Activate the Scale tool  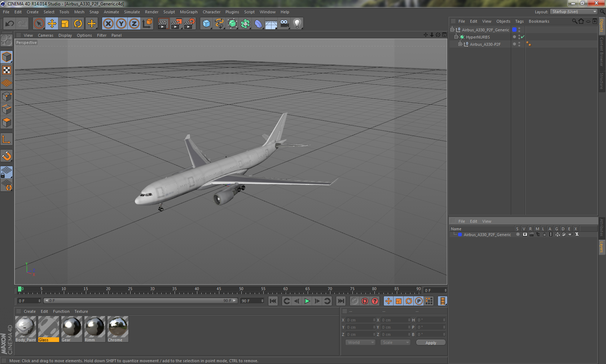[x=65, y=24]
